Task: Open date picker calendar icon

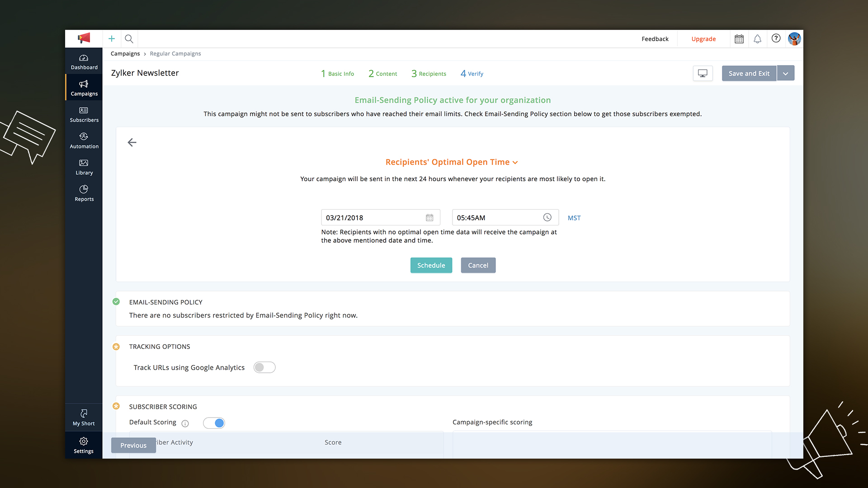Action: 429,218
